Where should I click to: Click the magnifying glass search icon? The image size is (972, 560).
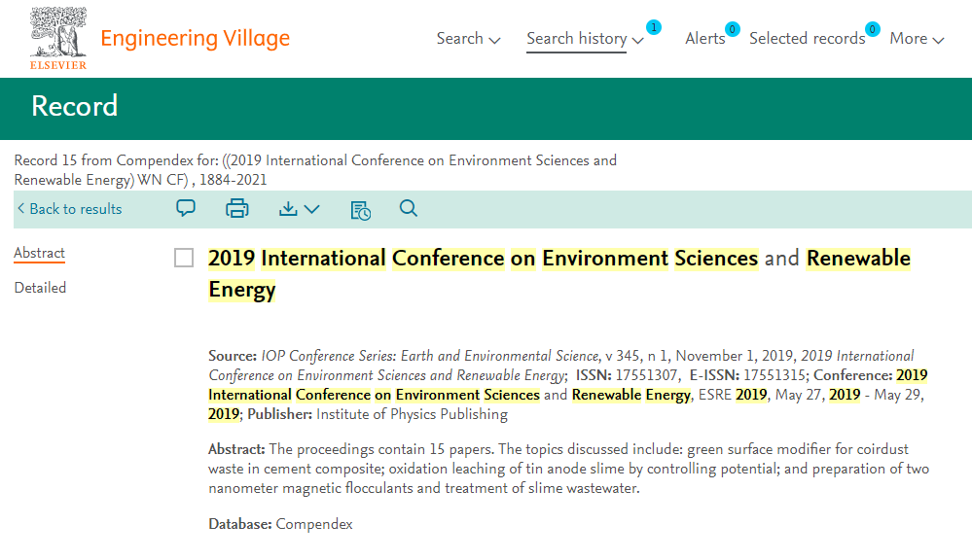coord(408,208)
